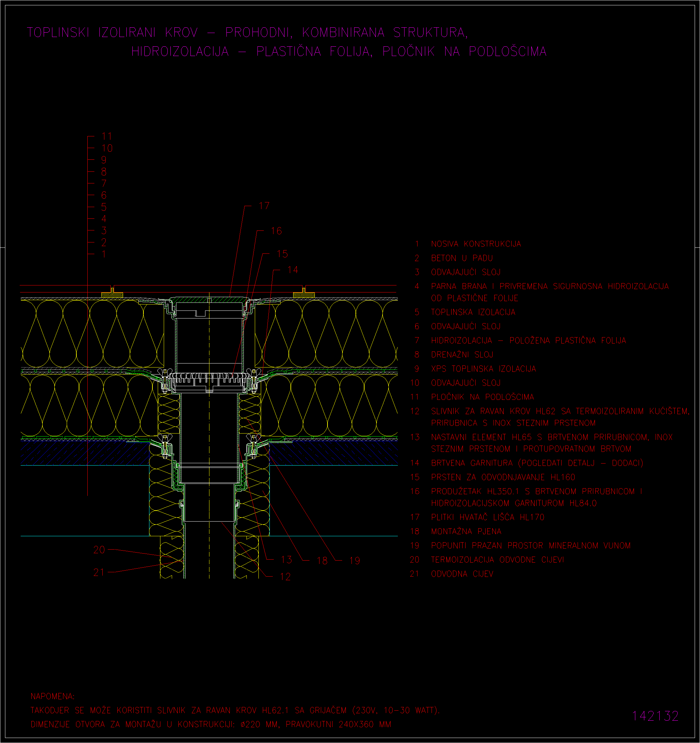This screenshot has width=700, height=743.
Task: Click callout number 15 in drawing
Action: 282,254
